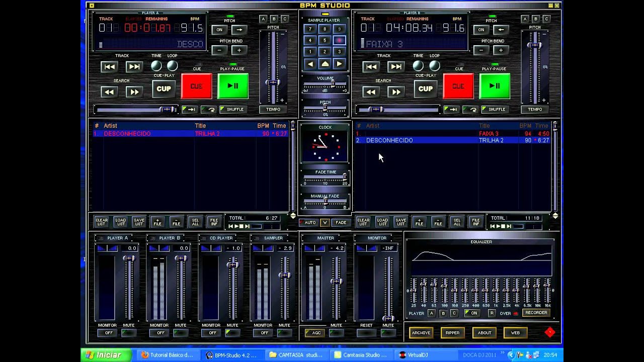Click the Time knob on Player A
The width and height of the screenshot is (644, 362).
click(156, 66)
